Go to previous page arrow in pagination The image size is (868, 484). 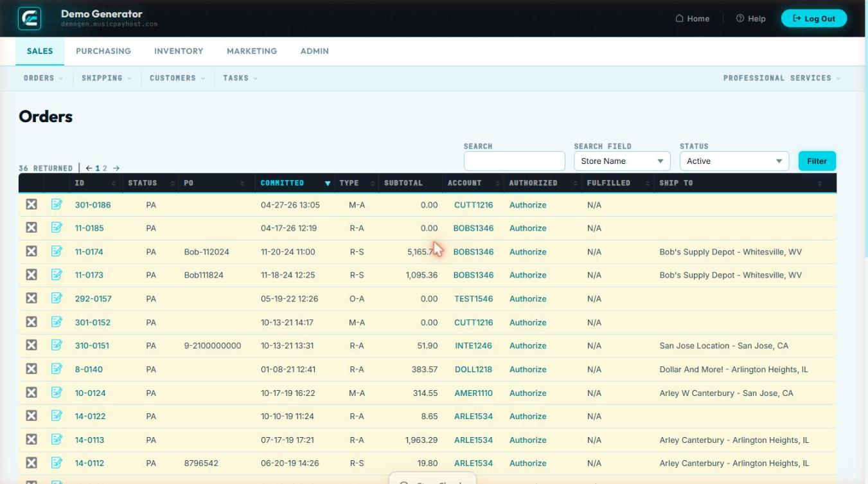coord(89,168)
